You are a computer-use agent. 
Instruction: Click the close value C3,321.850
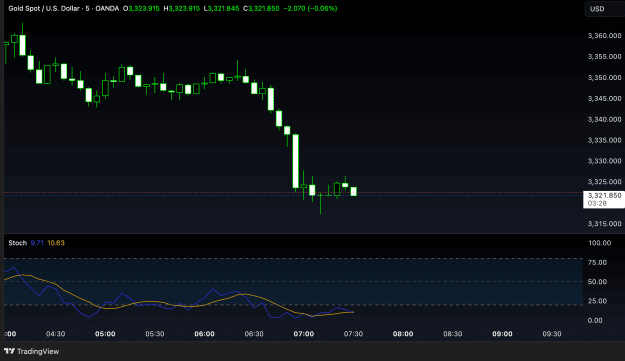261,8
